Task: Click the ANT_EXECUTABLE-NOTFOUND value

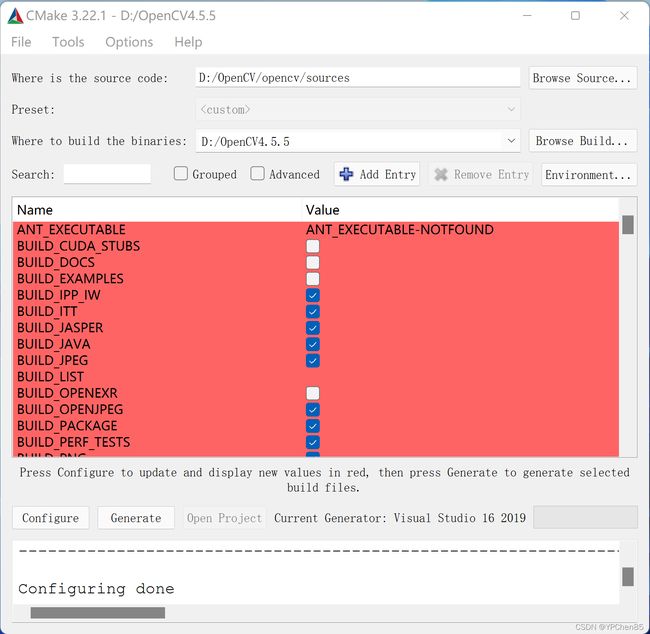Action: click(400, 230)
